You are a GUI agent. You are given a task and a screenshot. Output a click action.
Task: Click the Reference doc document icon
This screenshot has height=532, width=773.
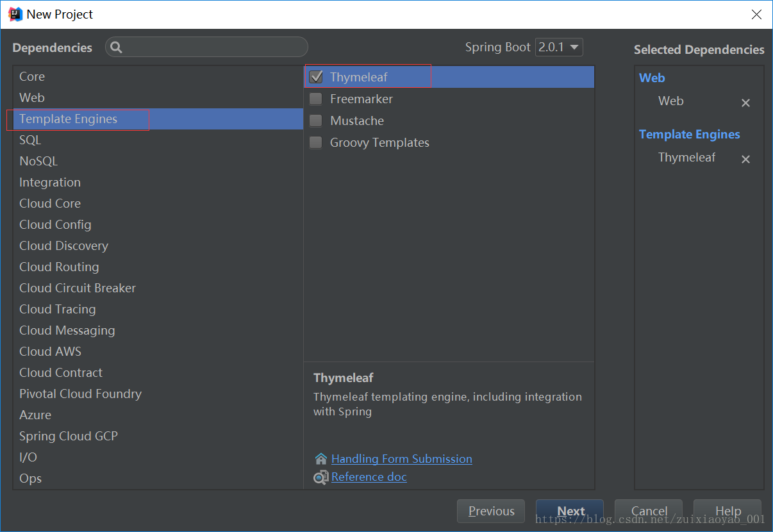321,478
